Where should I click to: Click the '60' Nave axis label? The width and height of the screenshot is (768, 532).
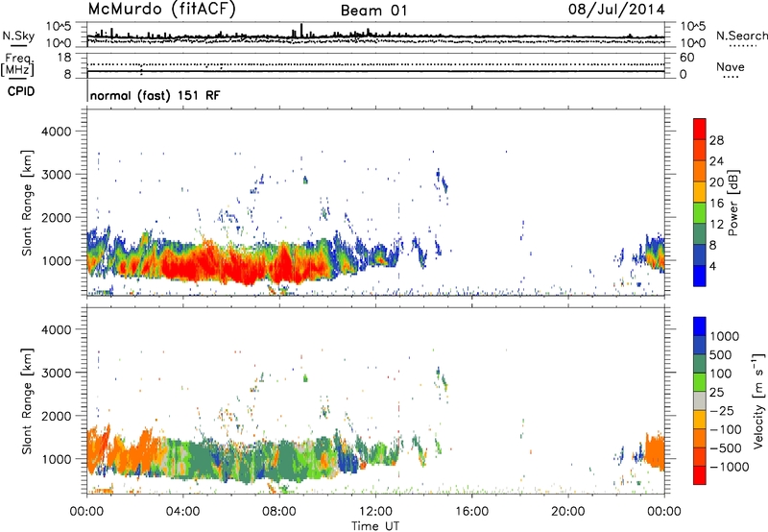687,58
